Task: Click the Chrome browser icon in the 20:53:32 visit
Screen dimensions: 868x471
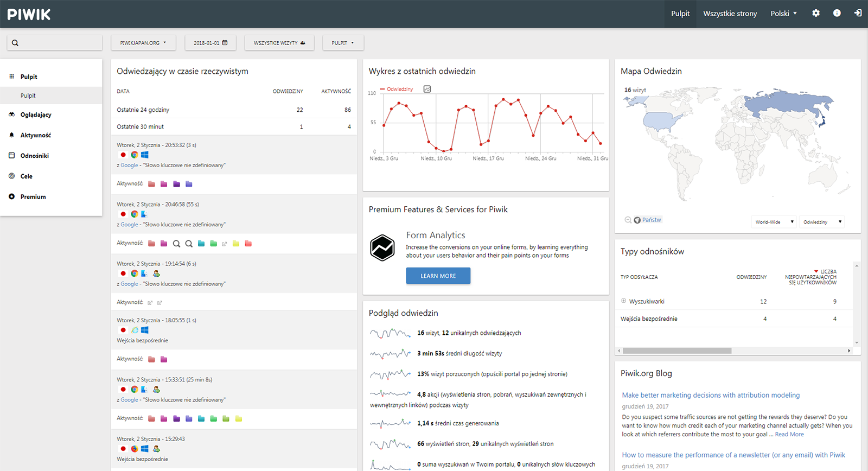Action: pyautogui.click(x=135, y=155)
